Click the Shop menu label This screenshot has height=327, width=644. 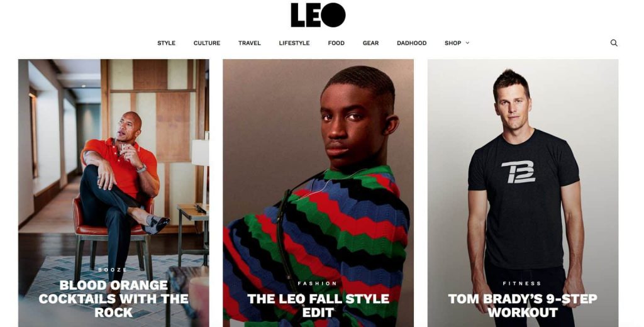point(453,43)
